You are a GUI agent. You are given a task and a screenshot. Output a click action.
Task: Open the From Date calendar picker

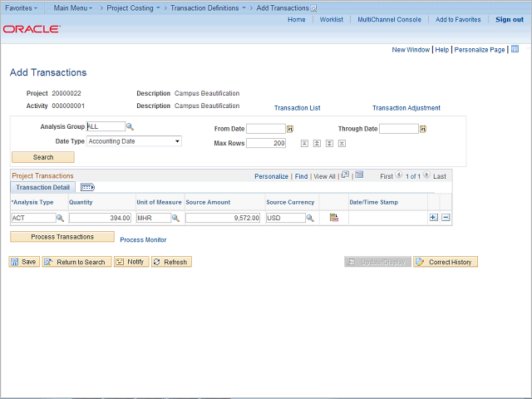coord(290,129)
